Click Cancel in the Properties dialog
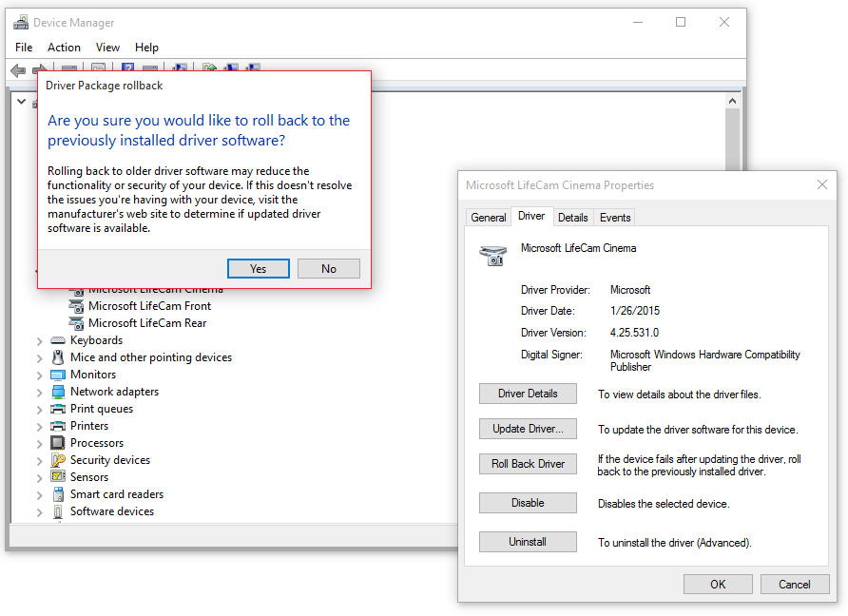Image resolution: width=848 pixels, height=616 pixels. coord(795,585)
